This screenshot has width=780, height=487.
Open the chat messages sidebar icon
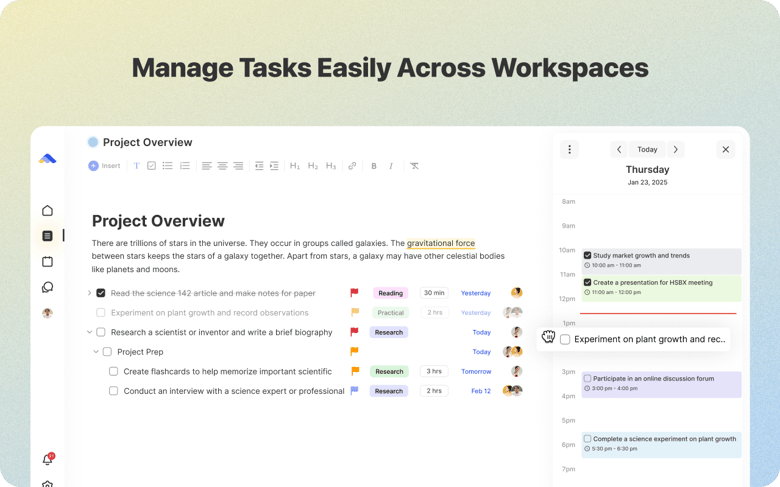click(47, 288)
